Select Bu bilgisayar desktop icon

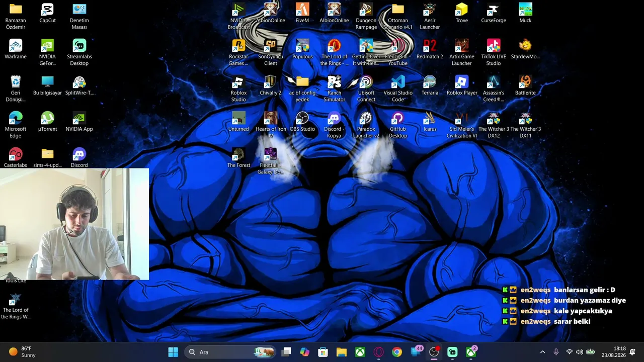pyautogui.click(x=47, y=86)
